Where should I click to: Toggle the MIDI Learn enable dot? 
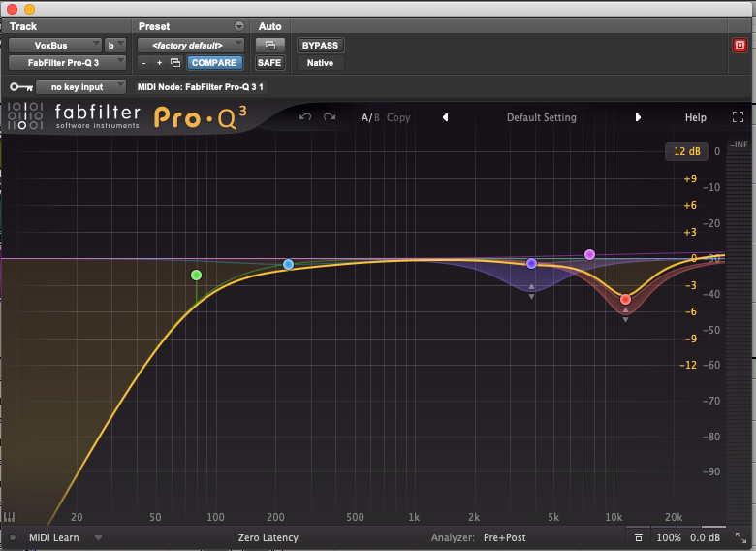(13, 537)
